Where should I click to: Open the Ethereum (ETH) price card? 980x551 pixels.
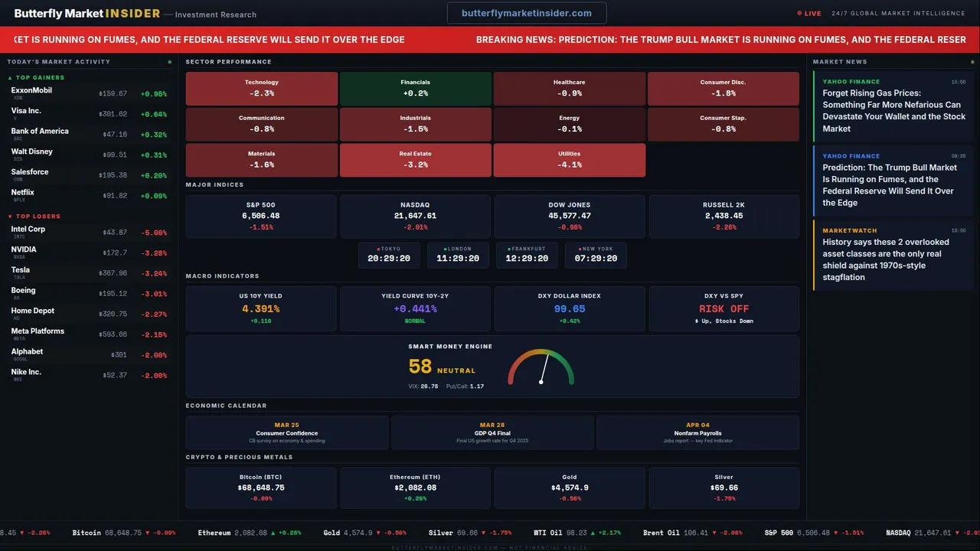(x=415, y=487)
